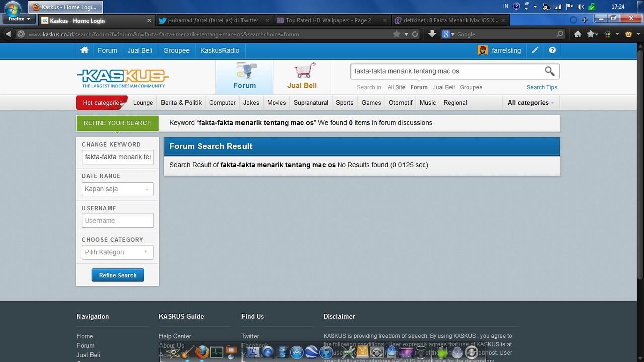Switch search scope to Groupee
The height and width of the screenshot is (362, 644).
point(471,87)
